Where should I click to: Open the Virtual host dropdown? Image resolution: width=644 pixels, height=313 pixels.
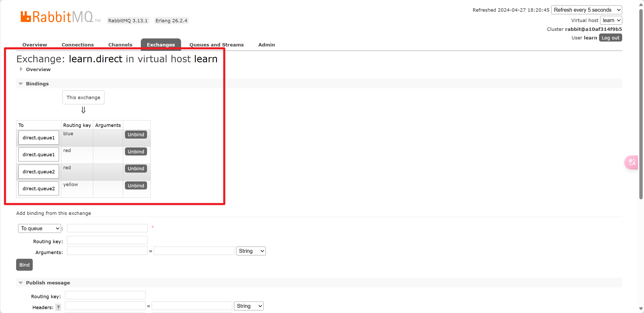click(x=611, y=20)
